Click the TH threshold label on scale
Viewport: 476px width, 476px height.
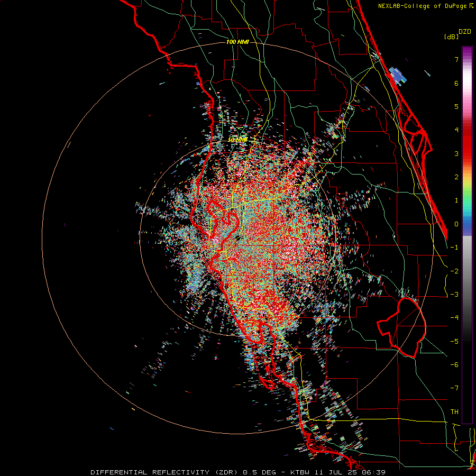(x=454, y=412)
